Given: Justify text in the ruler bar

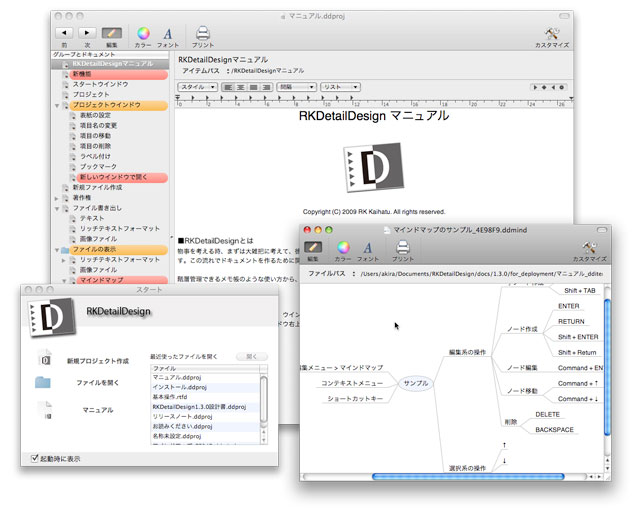Looking at the screenshot, I should [x=254, y=87].
